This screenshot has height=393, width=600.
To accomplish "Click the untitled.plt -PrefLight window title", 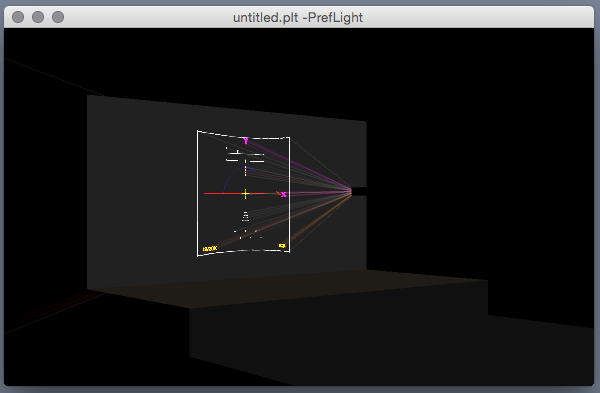I will pos(298,18).
